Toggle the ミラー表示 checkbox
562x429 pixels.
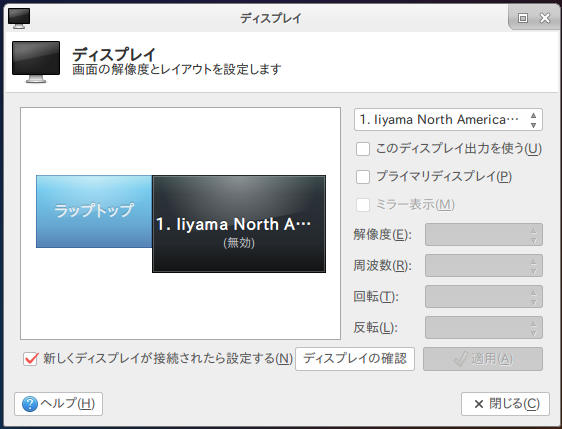coord(363,205)
